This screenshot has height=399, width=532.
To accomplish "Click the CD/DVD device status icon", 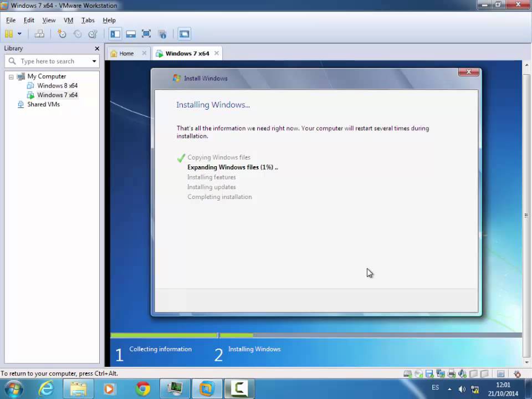I will tap(419, 374).
